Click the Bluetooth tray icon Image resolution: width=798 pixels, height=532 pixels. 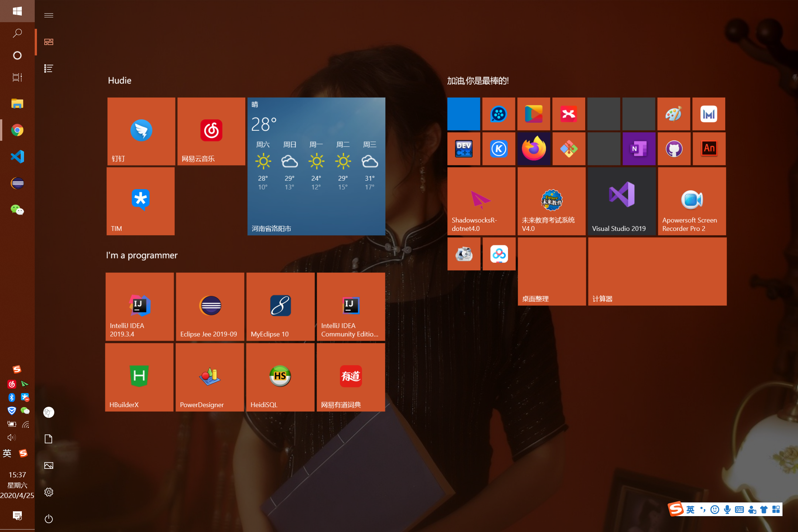(12, 398)
